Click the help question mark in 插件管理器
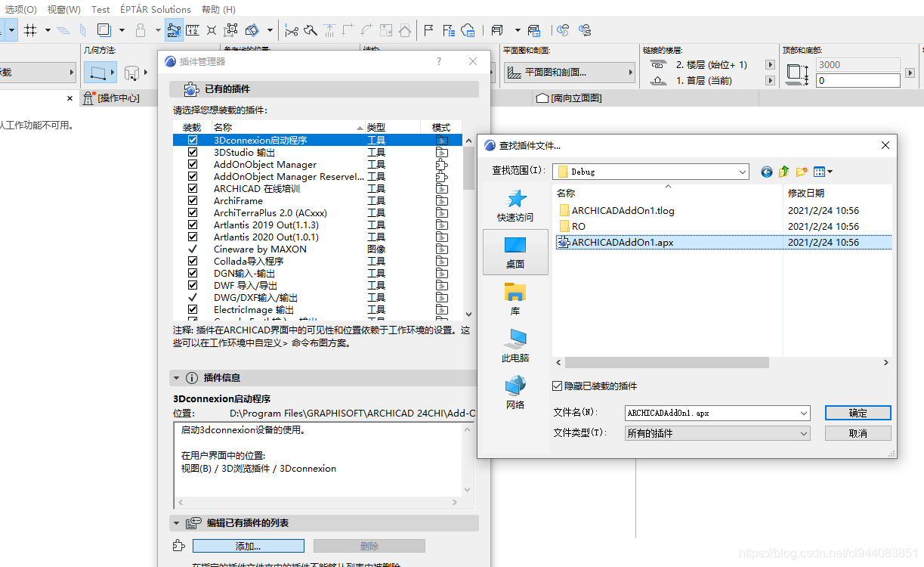The image size is (924, 567). 439,61
